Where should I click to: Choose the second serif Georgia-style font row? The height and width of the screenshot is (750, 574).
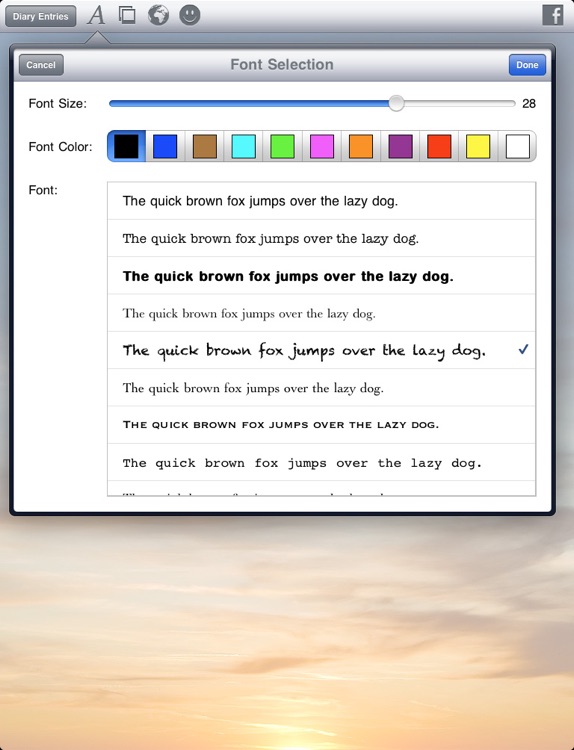coord(321,238)
